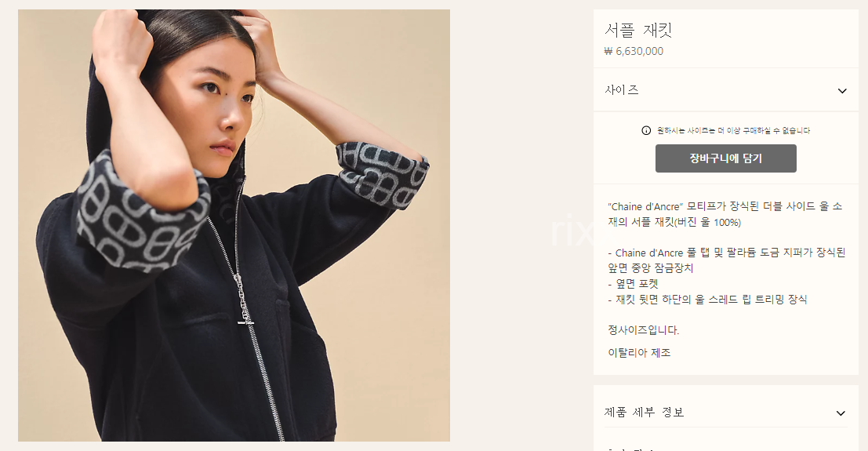Click the size unavailable notice text
The width and height of the screenshot is (868, 451).
tap(733, 131)
